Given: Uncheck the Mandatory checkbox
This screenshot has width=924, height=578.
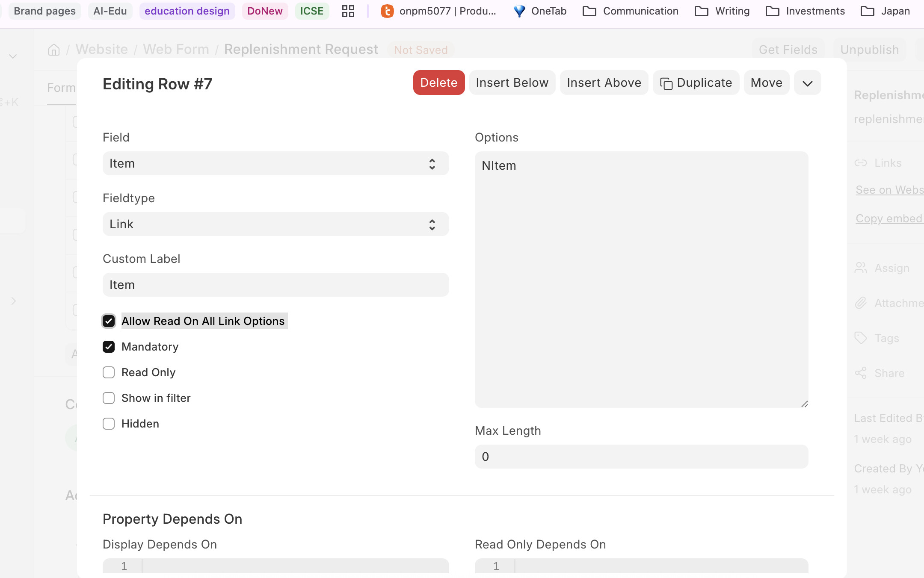Looking at the screenshot, I should (x=109, y=347).
